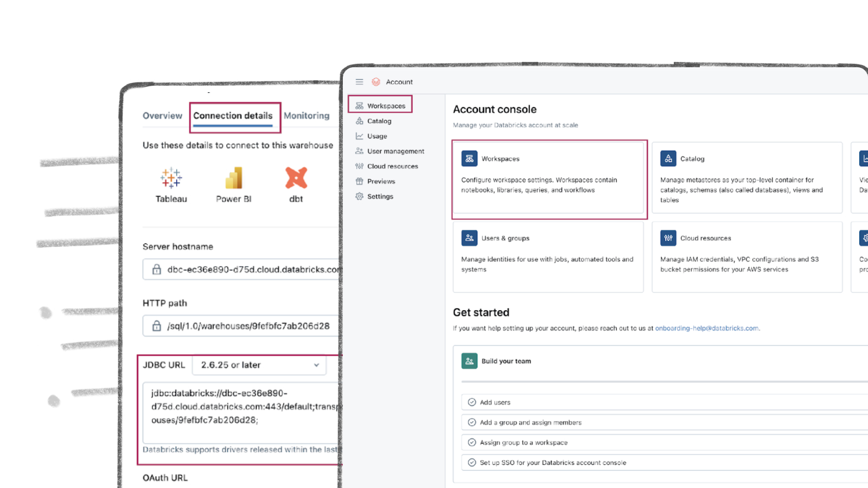Open the Cloud resources card description
868x488 pixels.
[739, 264]
